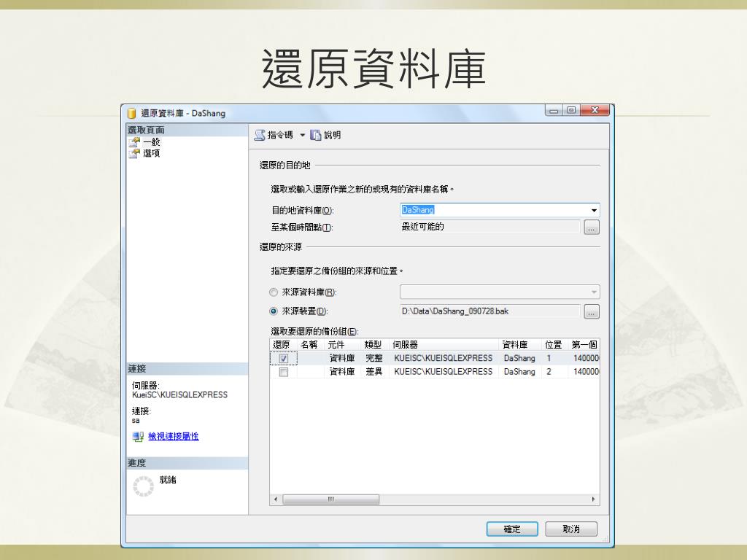Click the scroll right arrow of backup list
The image size is (747, 560).
pyautogui.click(x=593, y=499)
